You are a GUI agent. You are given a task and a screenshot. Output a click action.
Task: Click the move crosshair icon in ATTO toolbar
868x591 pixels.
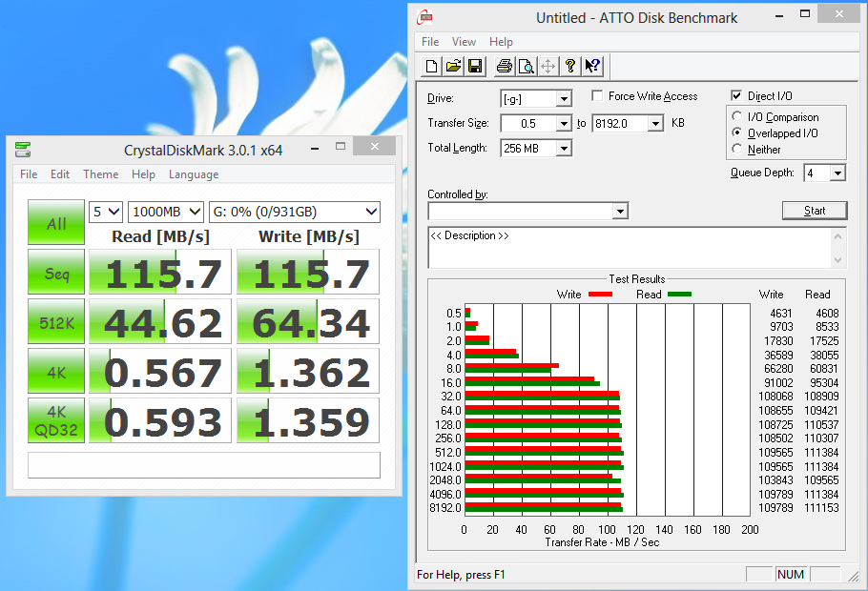pyautogui.click(x=548, y=67)
